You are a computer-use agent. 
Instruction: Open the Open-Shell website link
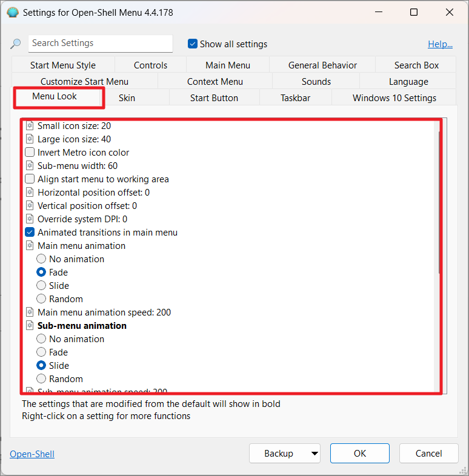point(32,454)
